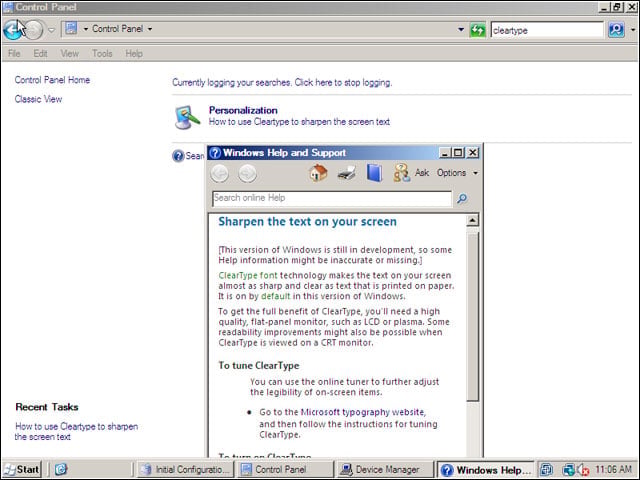Viewport: 640px width, 480px height.
Task: Switch to Initial Configuration taskbar item
Action: coord(185,469)
